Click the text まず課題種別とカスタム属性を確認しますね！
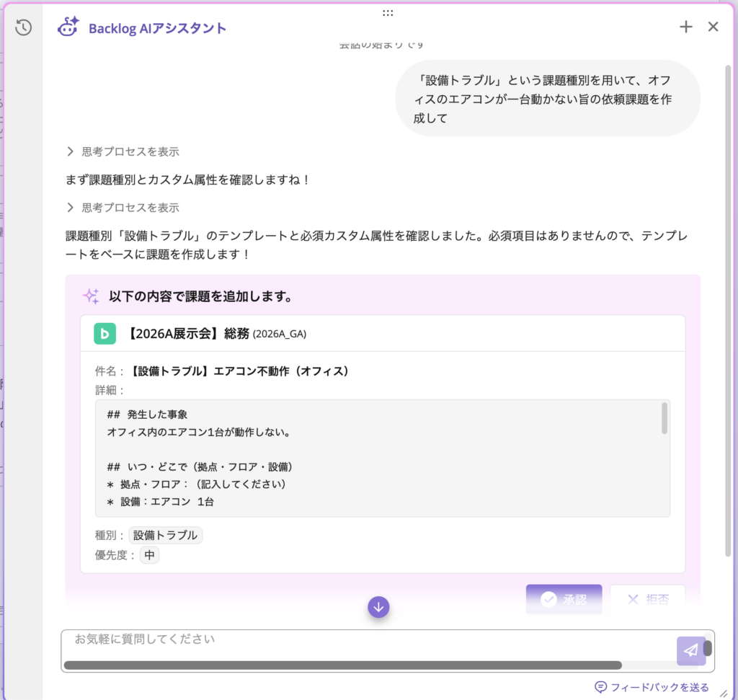This screenshot has width=738, height=700. point(187,180)
